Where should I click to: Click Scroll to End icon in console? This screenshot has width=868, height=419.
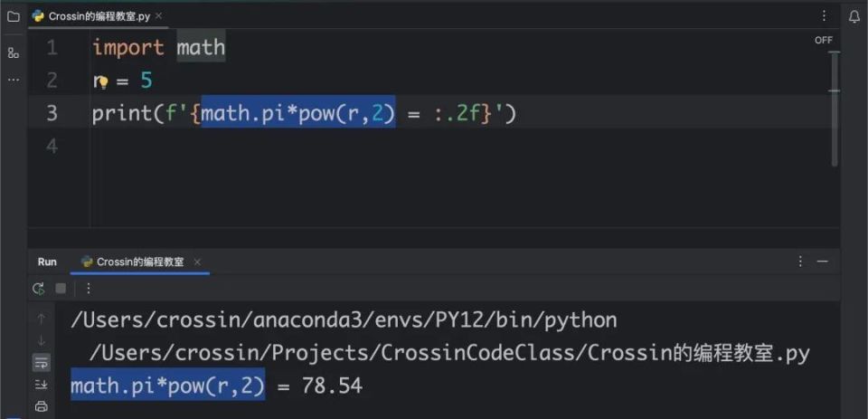41,384
